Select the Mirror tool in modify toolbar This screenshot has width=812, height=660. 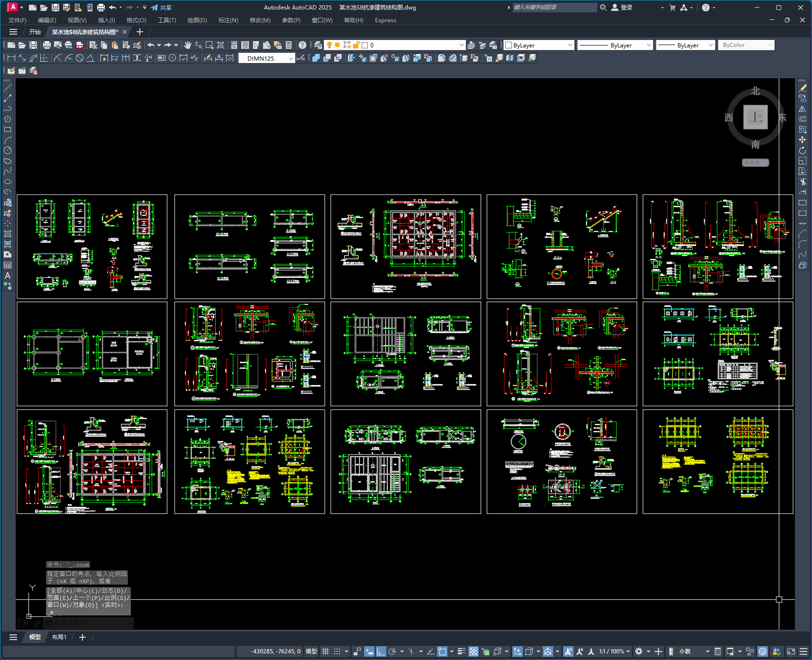[x=803, y=109]
